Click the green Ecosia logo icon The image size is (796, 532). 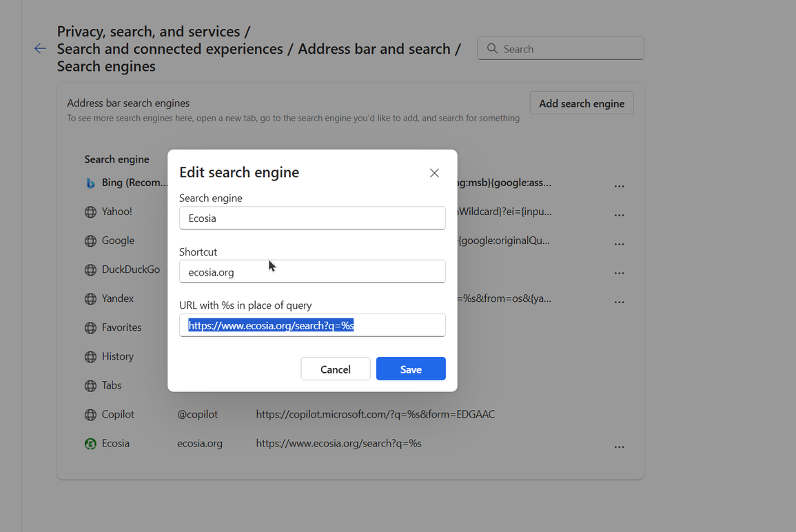pyautogui.click(x=90, y=444)
